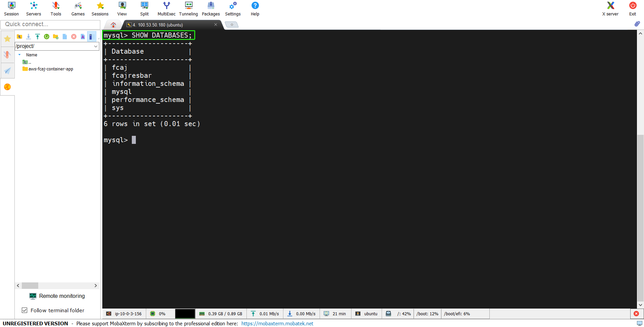Click the upload speed 0.01 Mb/s status

click(x=265, y=314)
